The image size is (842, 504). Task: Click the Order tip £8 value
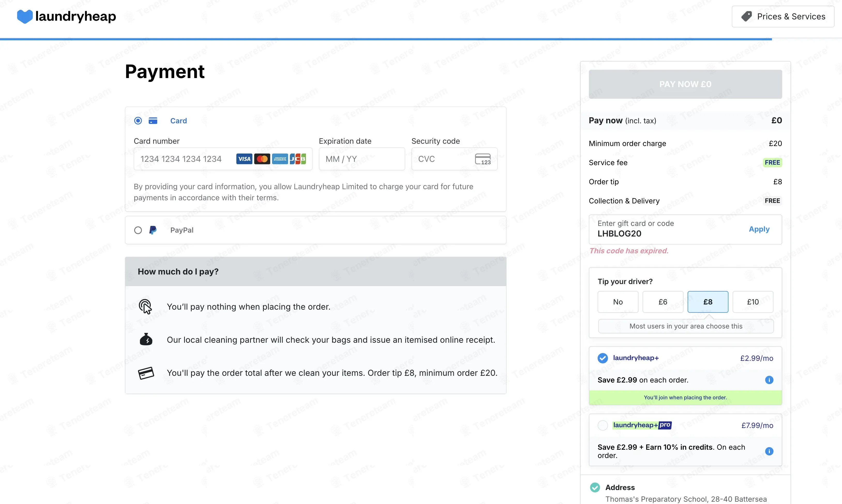(777, 182)
